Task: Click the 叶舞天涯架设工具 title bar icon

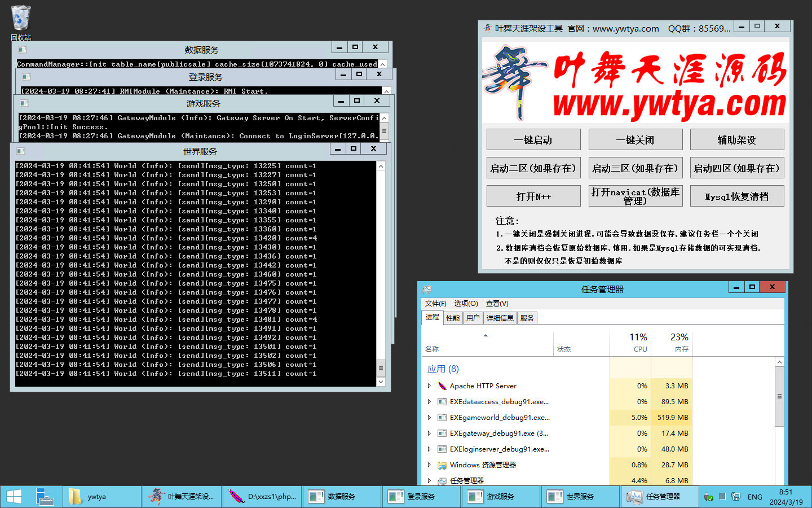Action: tap(487, 28)
